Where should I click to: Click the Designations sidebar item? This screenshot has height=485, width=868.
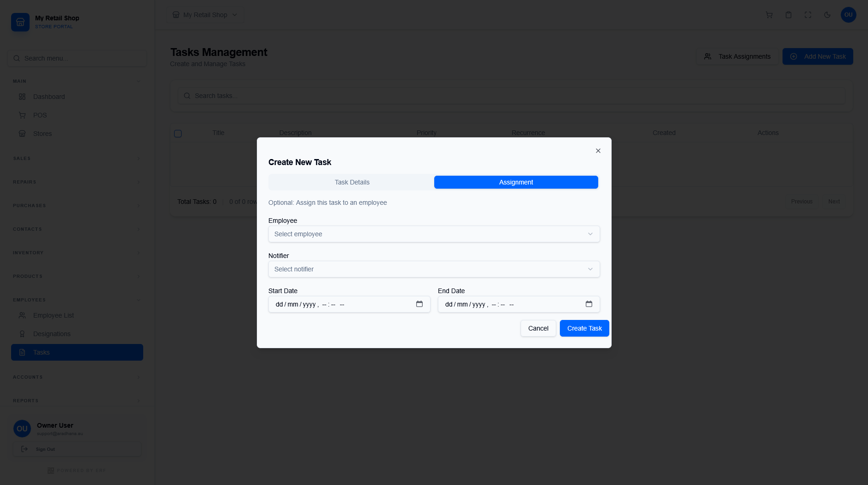[x=51, y=334]
